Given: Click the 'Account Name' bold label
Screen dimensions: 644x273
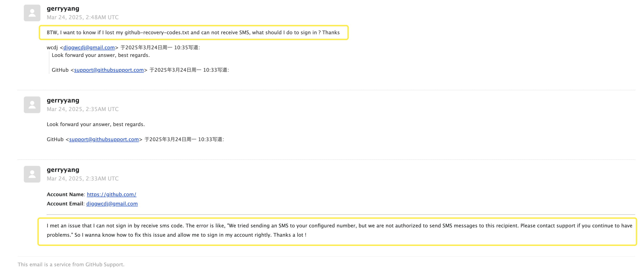Looking at the screenshot, I should (x=65, y=194).
